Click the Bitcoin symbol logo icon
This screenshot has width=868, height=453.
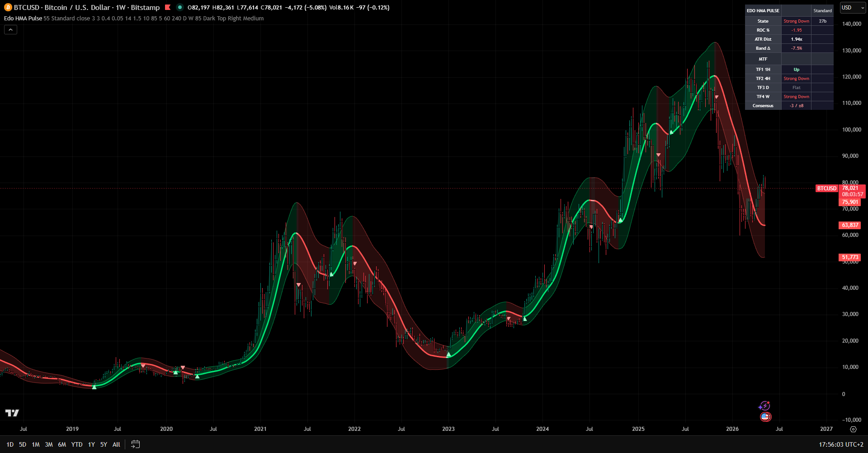pos(8,7)
